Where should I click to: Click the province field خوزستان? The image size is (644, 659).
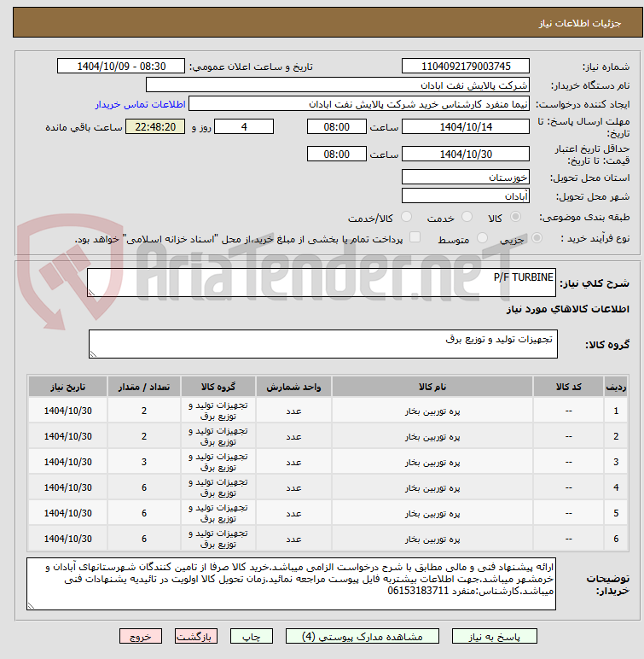(466, 178)
